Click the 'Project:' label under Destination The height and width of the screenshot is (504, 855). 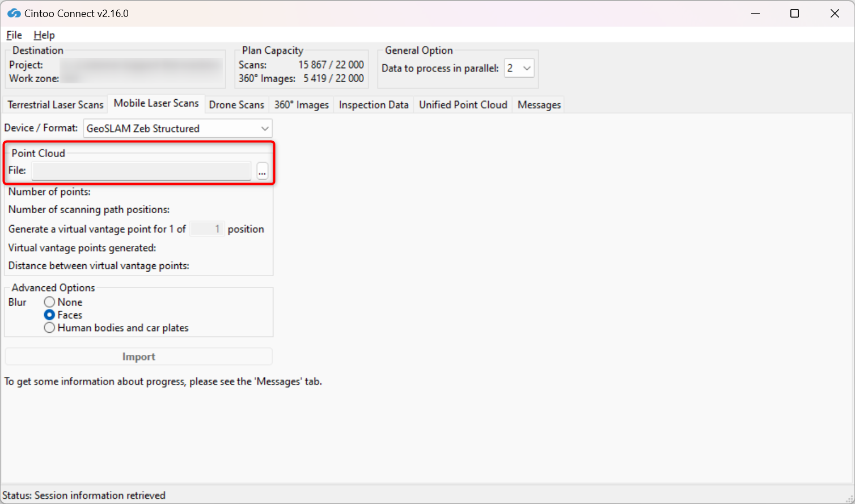26,65
